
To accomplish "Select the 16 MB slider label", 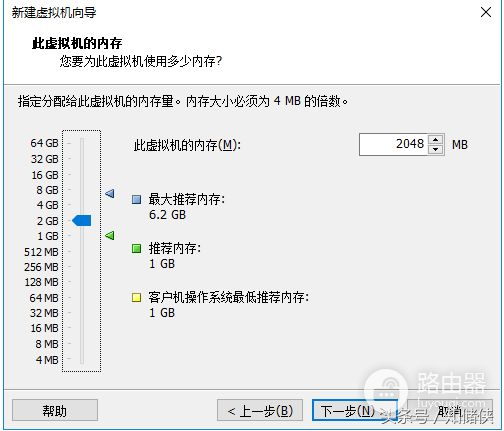I will point(44,328).
